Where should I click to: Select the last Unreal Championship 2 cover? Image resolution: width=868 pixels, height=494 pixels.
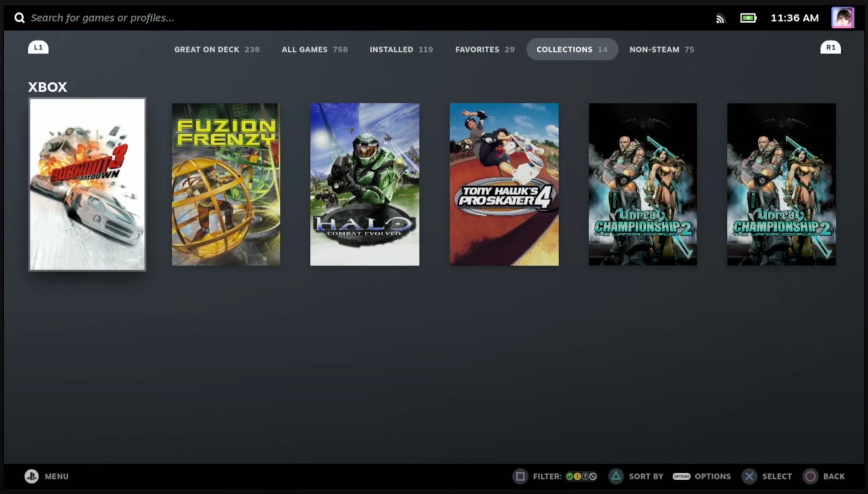(782, 184)
